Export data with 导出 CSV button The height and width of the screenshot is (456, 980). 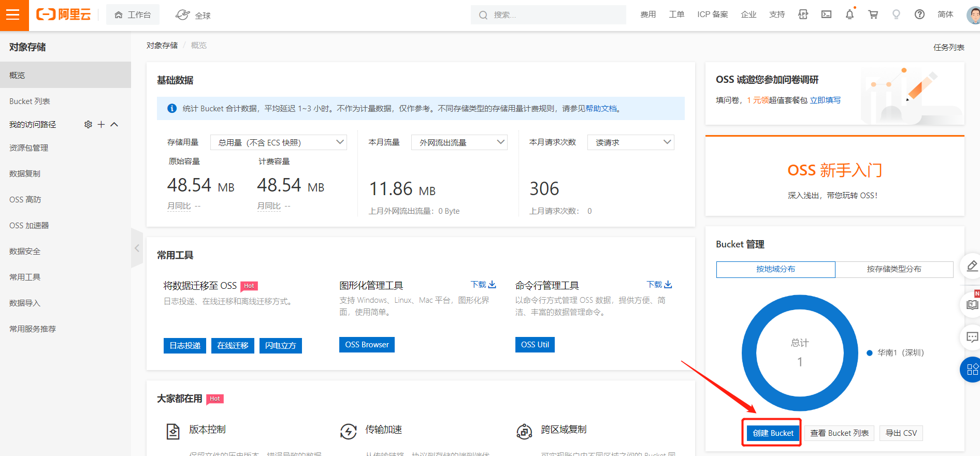tap(901, 433)
